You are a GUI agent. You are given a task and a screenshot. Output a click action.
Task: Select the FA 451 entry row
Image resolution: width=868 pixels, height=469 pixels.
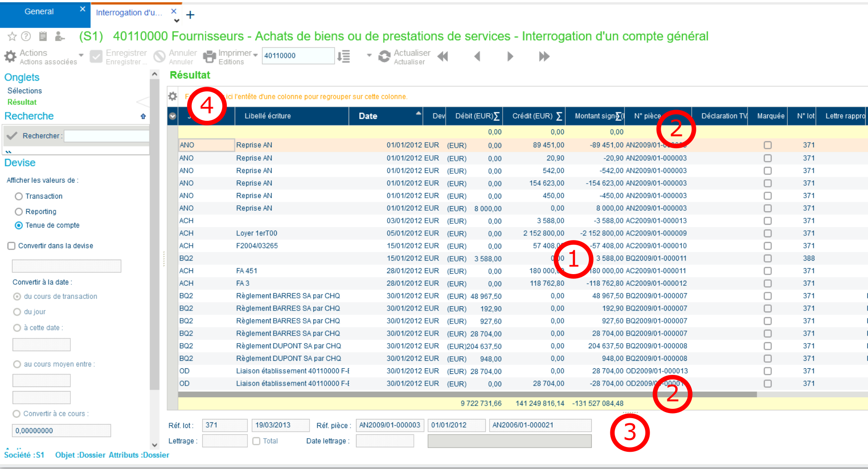[523, 271]
